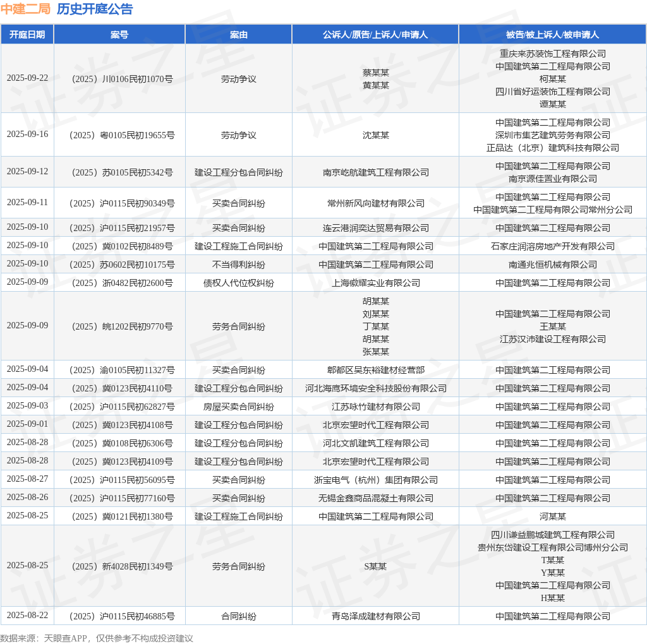Select case number 浙0482民初2600号
This screenshot has width=647, height=644.
122,283
